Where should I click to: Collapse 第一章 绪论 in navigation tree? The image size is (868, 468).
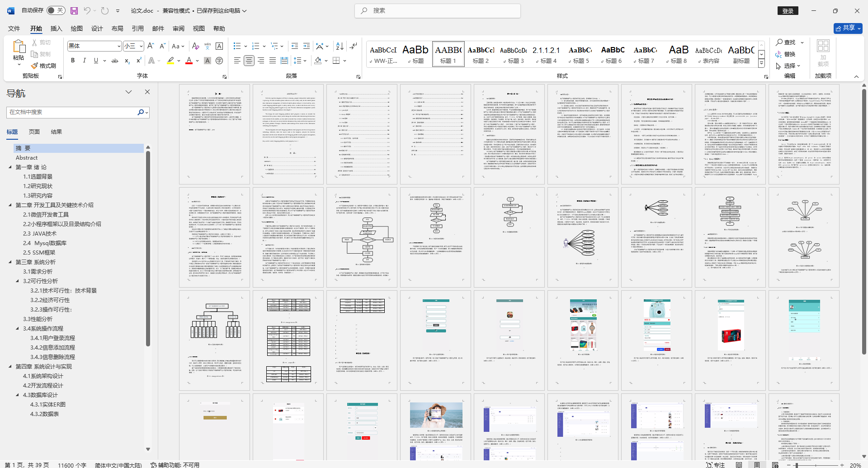coord(10,167)
